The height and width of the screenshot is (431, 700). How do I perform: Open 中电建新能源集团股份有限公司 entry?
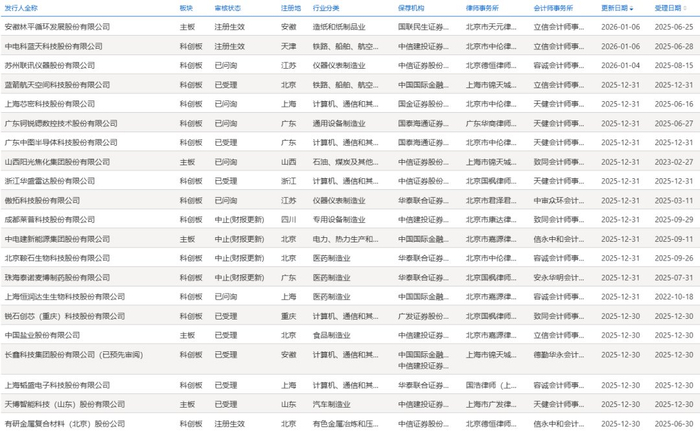(x=57, y=239)
